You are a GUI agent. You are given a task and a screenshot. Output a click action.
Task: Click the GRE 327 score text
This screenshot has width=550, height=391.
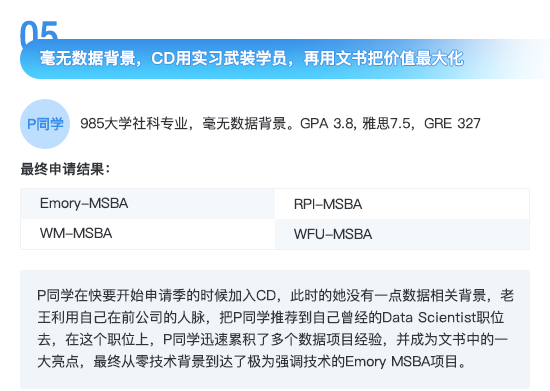click(452, 123)
